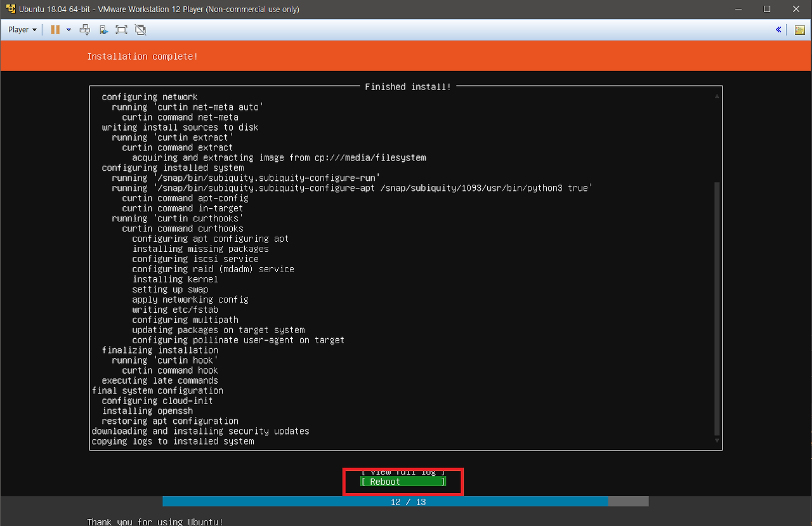812x526 pixels.
Task: Click 'Thank you for using Ubuntu!' text
Action: tap(155, 522)
